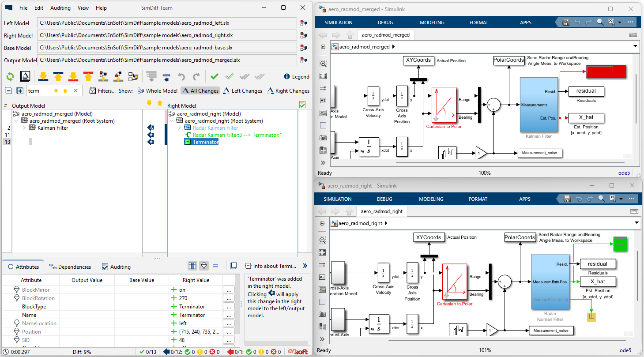Expand the overflow chevron next to Info about Terminator
644x357 pixels.
tap(305, 266)
